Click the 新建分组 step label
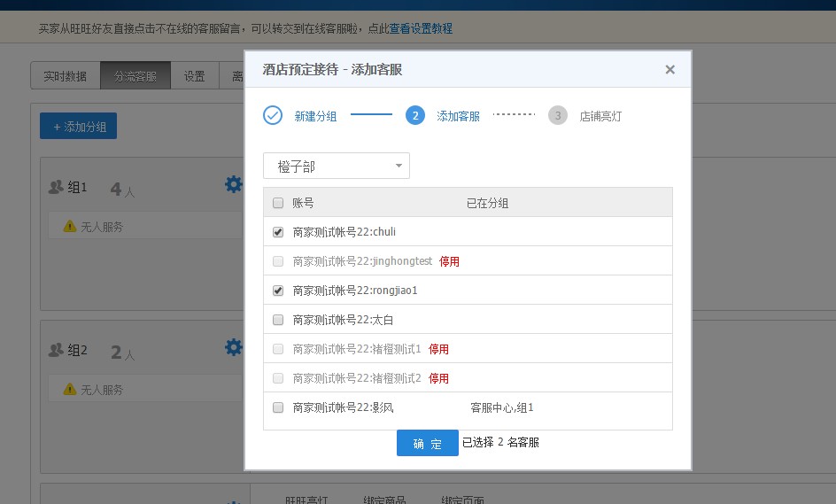This screenshot has width=836, height=504. 315,116
